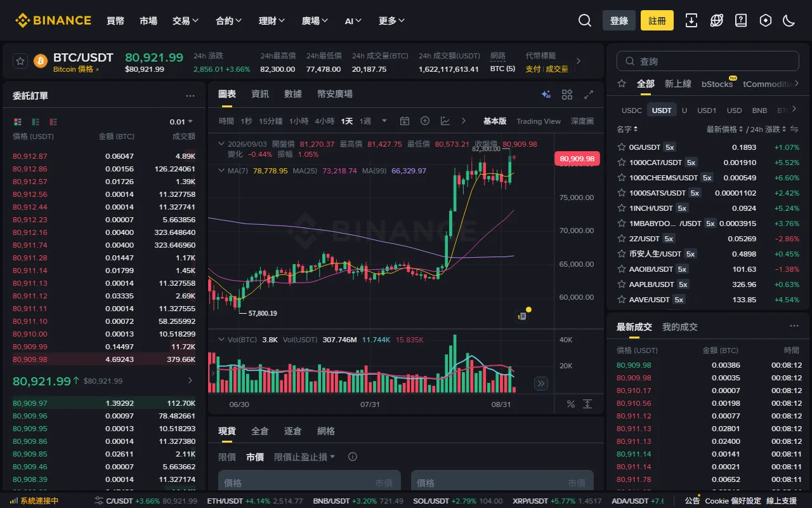Open the hexagon settings icon in header

pyautogui.click(x=766, y=20)
